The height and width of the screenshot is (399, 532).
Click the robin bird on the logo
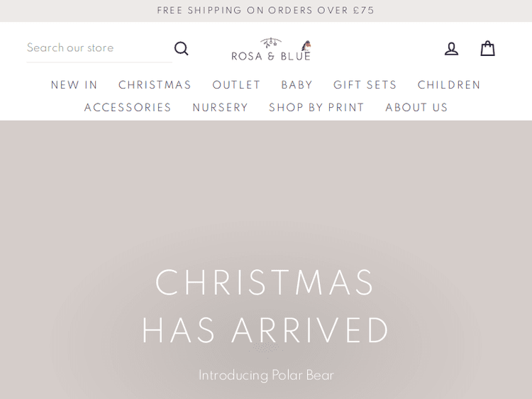(306, 45)
